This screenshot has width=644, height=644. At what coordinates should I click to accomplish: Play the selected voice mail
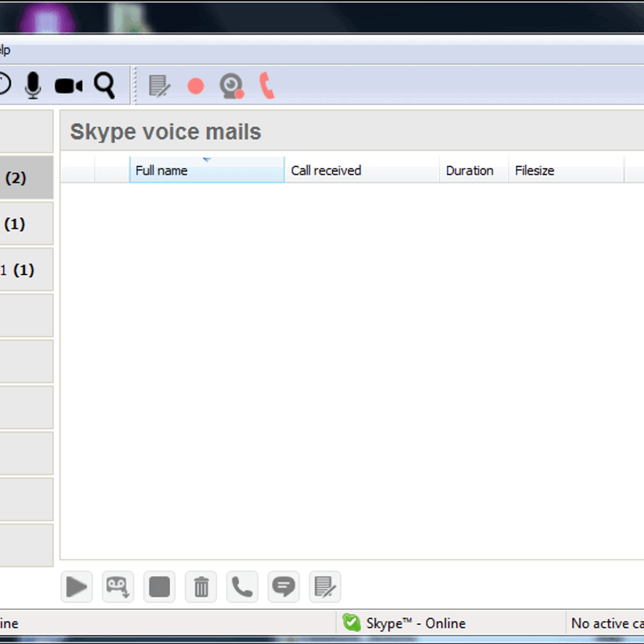coord(77,587)
